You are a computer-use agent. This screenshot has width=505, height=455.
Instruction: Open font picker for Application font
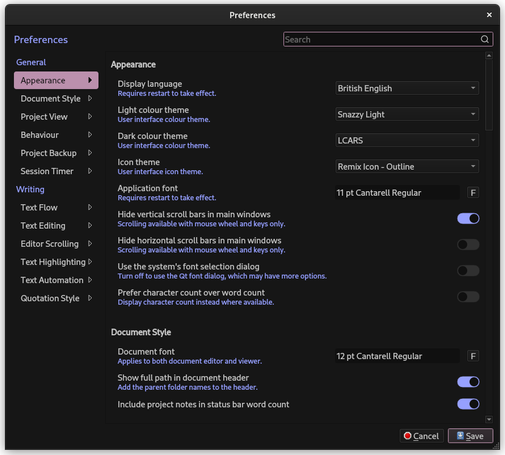click(473, 193)
